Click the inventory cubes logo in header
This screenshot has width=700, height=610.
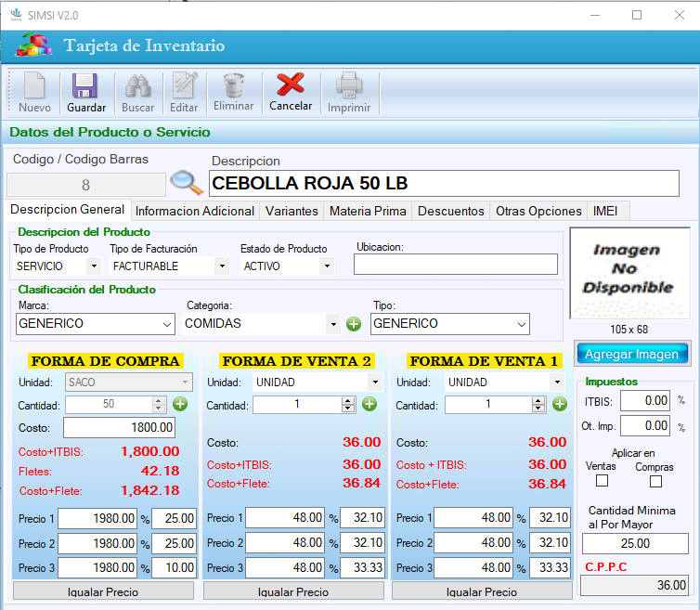33,45
